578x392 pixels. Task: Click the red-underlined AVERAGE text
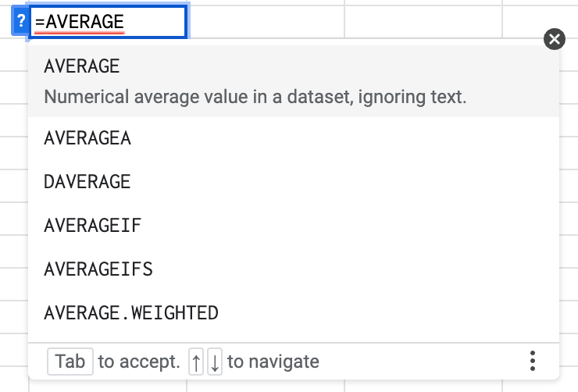(84, 22)
